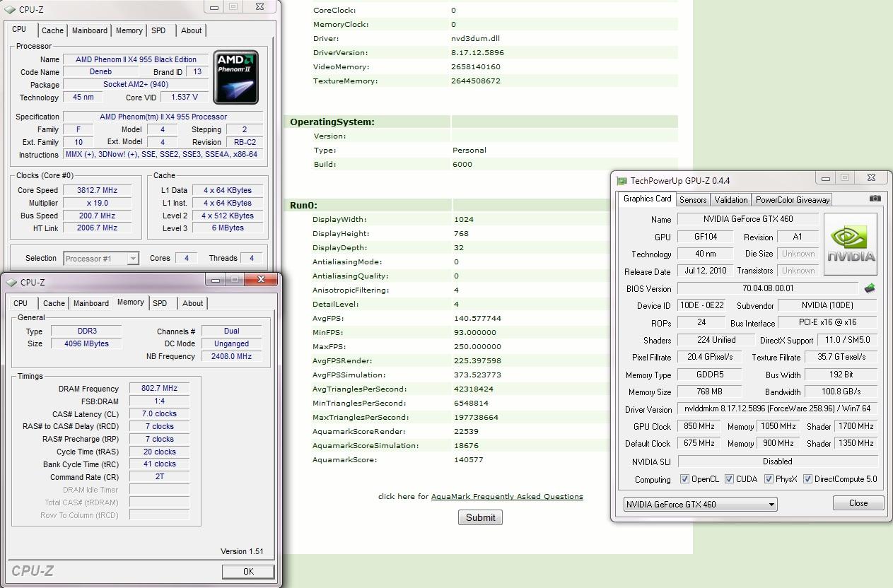Click the OperatingSystem section heading
The image size is (893, 588).
pos(332,122)
